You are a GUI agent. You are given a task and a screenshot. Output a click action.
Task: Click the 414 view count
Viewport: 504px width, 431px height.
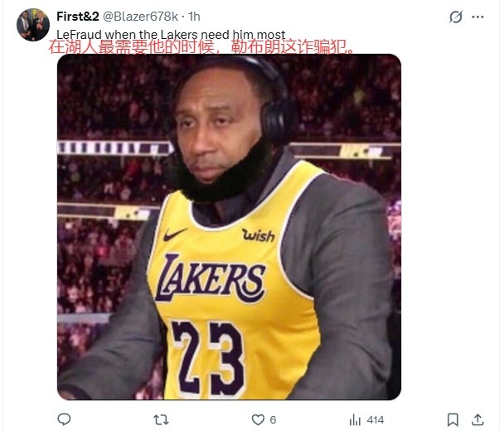(376, 419)
